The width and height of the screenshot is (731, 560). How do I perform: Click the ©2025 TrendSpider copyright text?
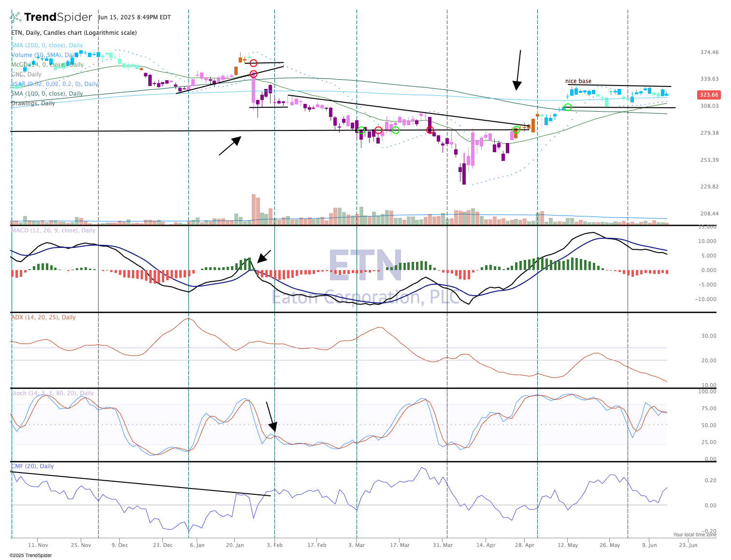click(x=30, y=555)
